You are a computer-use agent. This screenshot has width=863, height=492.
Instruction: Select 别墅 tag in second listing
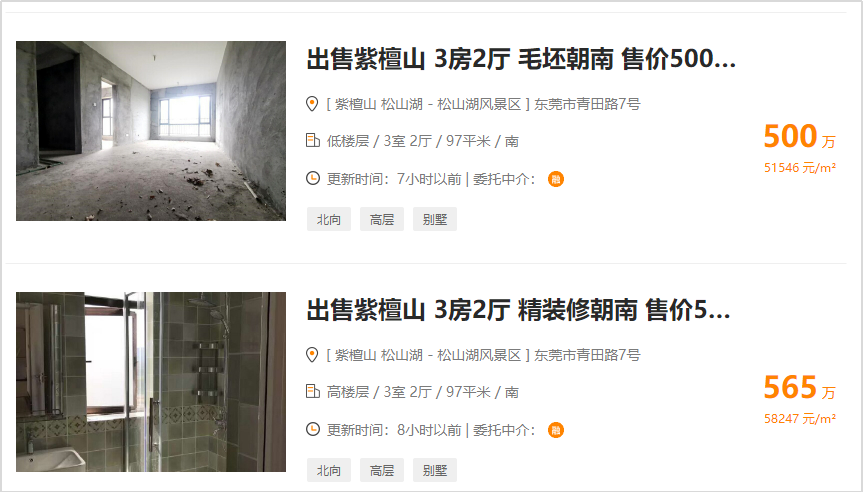(x=435, y=470)
